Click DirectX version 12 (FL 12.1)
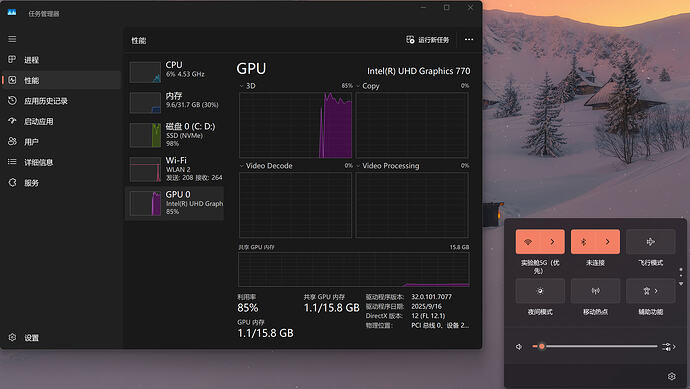This screenshot has height=389, width=690. point(428,316)
